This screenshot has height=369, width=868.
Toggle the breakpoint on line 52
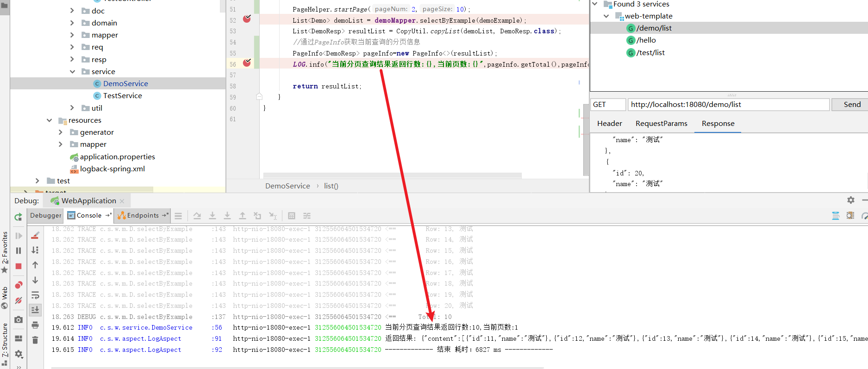247,19
